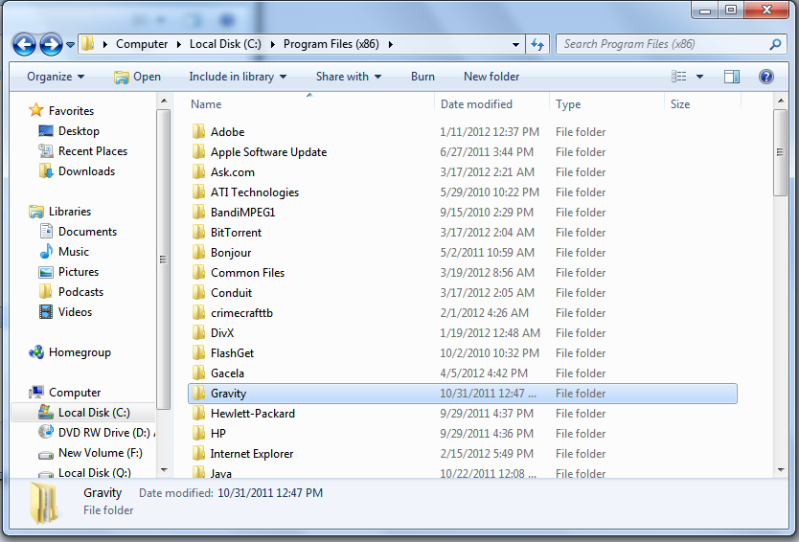Open the Organize menu
Image resolution: width=799 pixels, height=542 pixels.
point(56,76)
